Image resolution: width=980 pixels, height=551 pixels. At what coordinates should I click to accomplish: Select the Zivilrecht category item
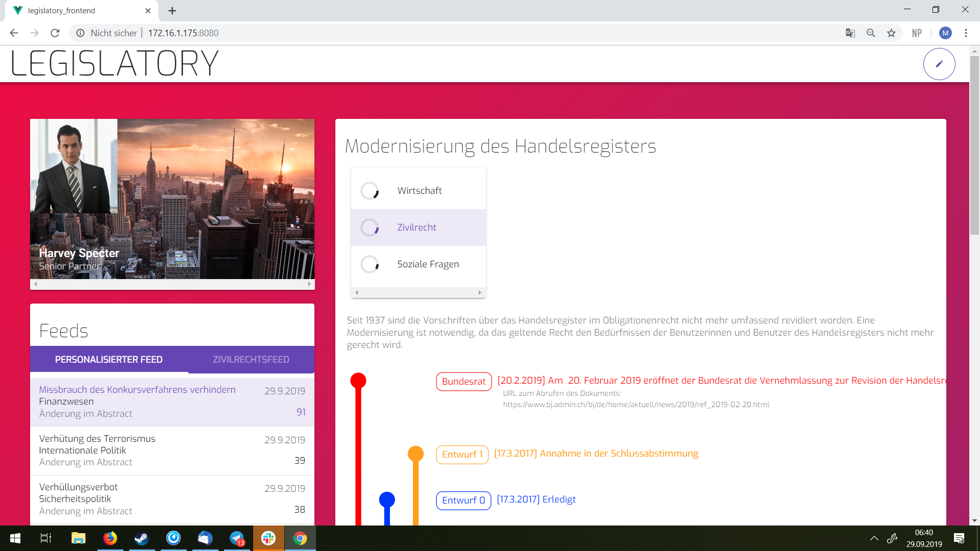click(417, 228)
